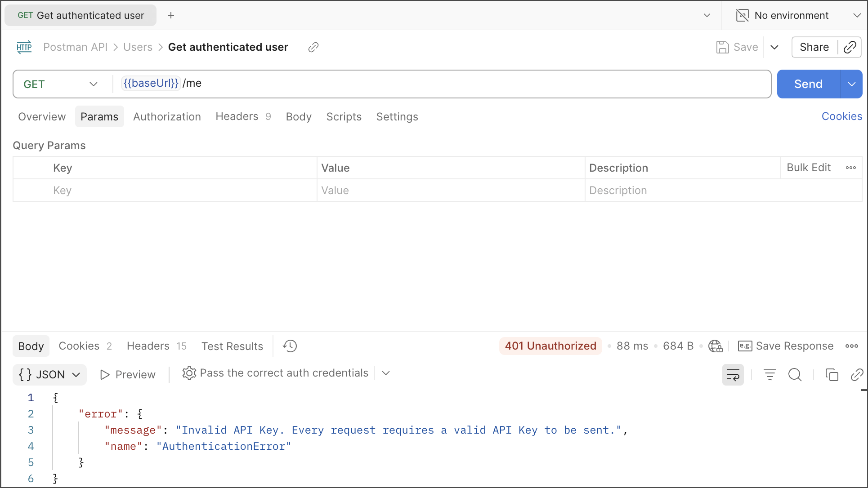Screen dimensions: 868x488
Task: Click the 684 B response size
Action: point(678,346)
